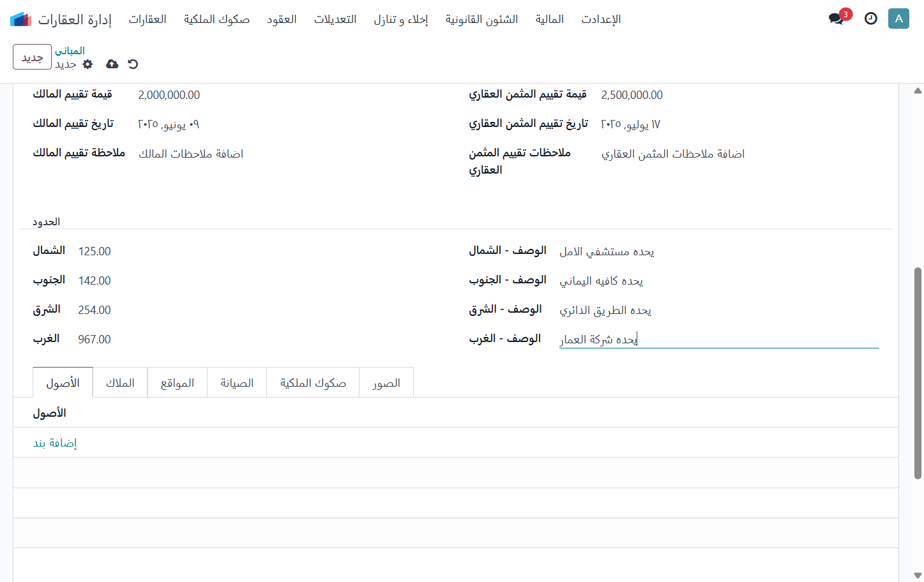Save the record with cloud icon
924x582 pixels.
112,64
